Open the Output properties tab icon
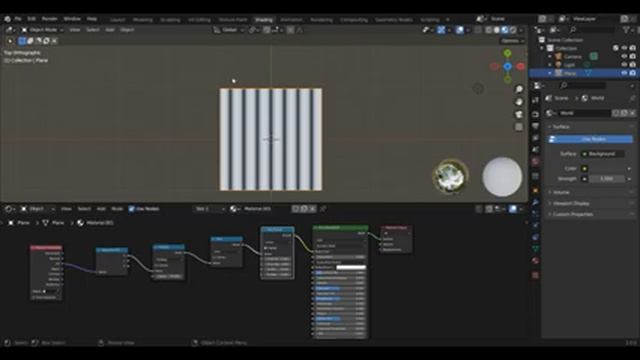The image size is (640, 360). pos(536,126)
